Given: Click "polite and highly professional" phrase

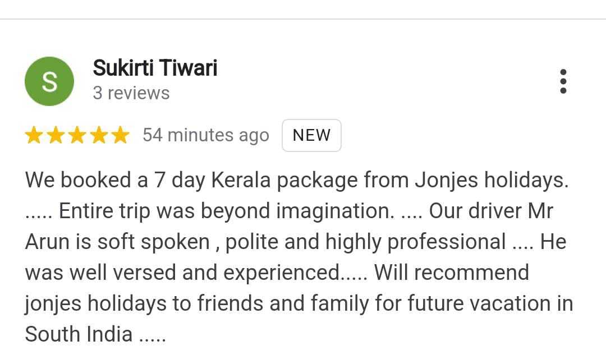Looking at the screenshot, I should point(365,242).
